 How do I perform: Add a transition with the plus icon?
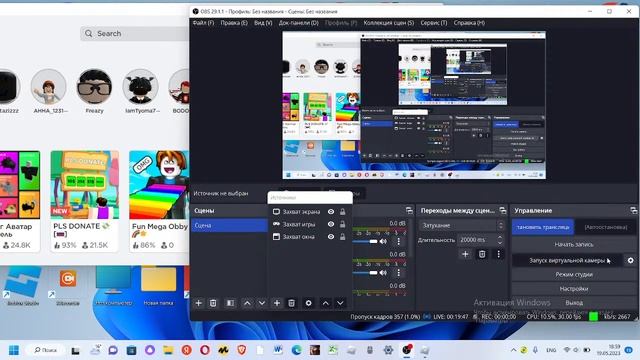[x=465, y=254]
